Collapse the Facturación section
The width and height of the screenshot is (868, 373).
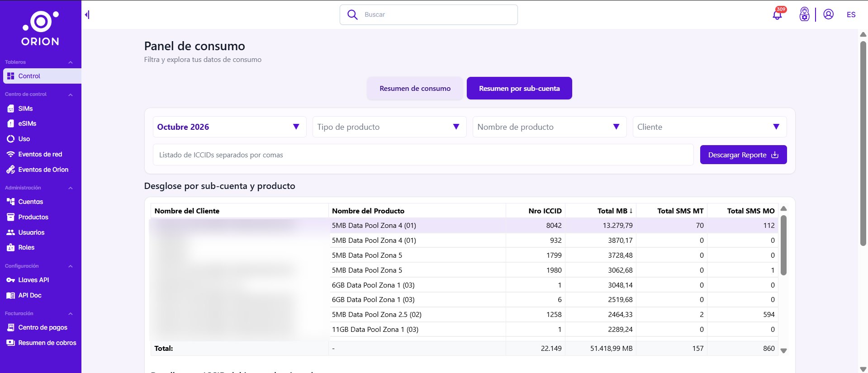(x=71, y=314)
